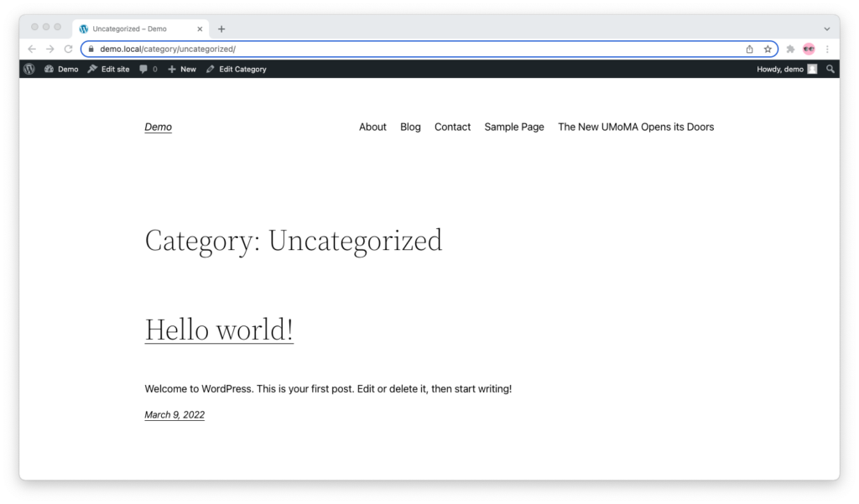859x504 pixels.
Task: Open the Hello world! post title
Action: point(219,330)
